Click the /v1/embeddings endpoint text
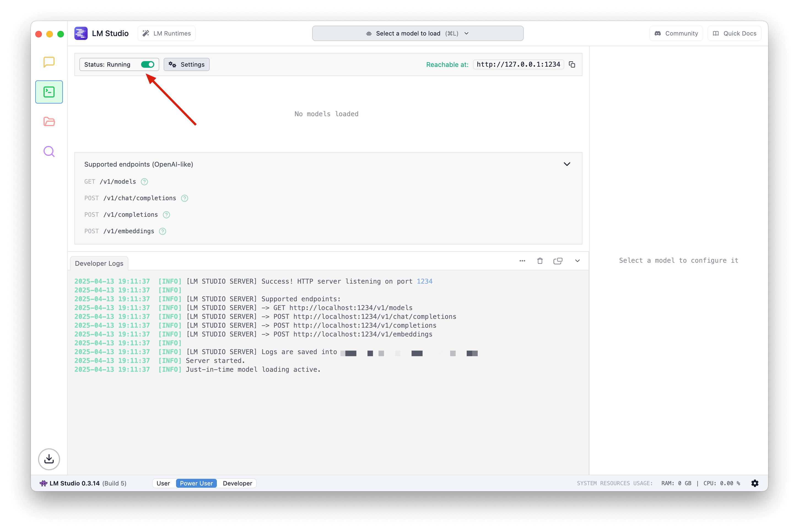 pyautogui.click(x=129, y=231)
